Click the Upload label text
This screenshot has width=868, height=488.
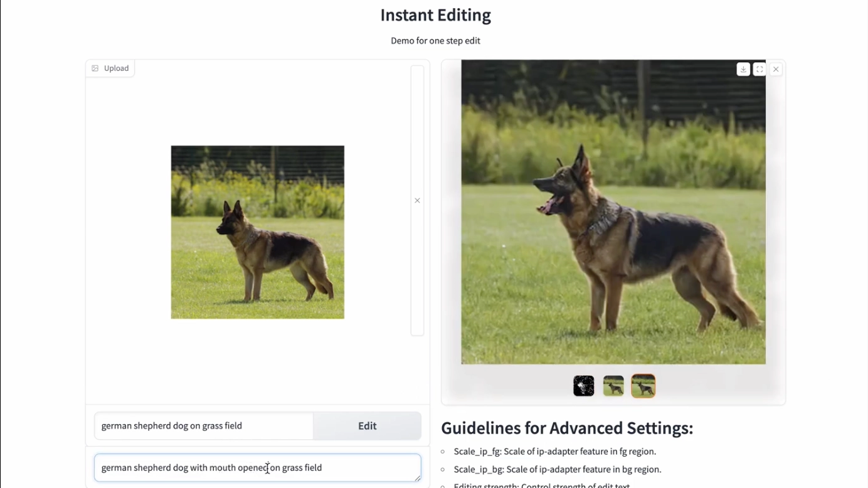[116, 68]
